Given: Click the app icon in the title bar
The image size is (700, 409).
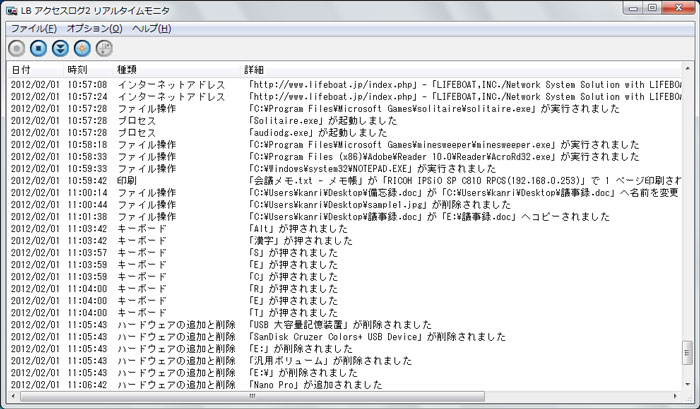Looking at the screenshot, I should [13, 8].
